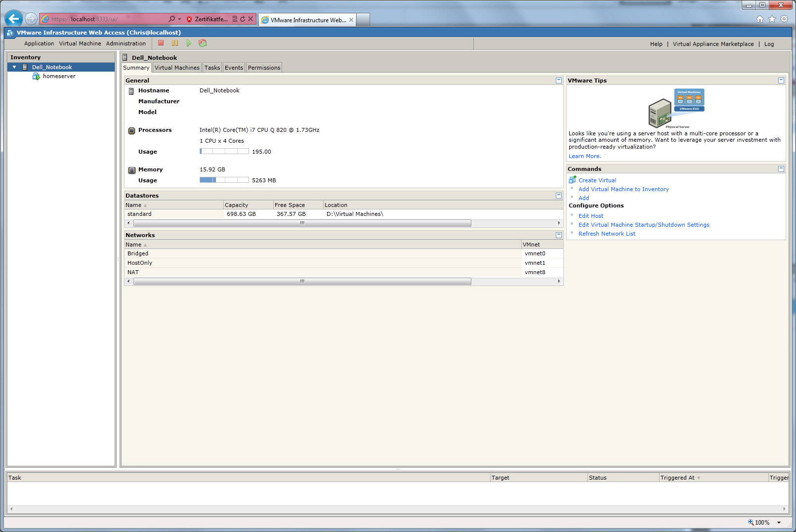Click Add Virtual Machine to Inventory

coord(624,189)
